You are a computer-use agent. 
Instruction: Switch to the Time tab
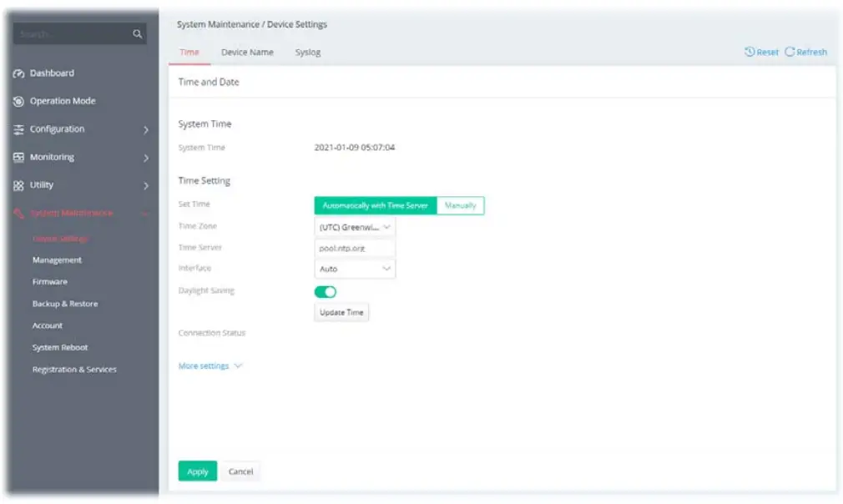coord(189,52)
